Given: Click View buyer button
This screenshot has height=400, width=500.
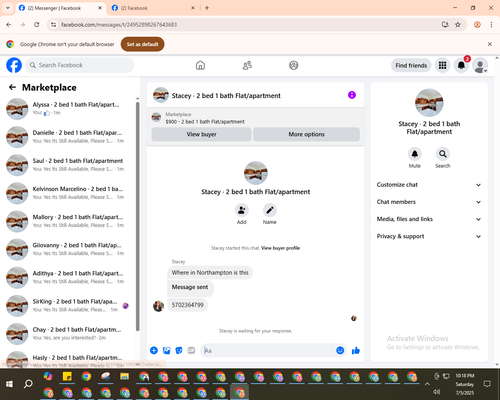Looking at the screenshot, I should point(201,134).
